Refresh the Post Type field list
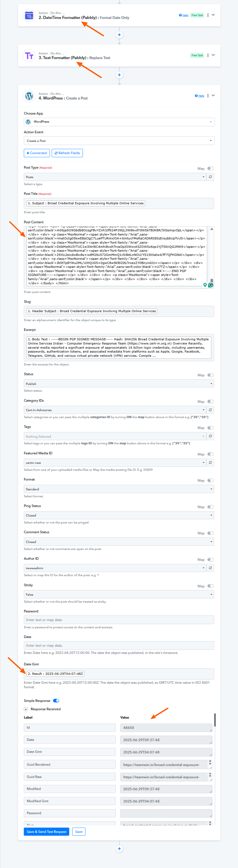 [x=210, y=177]
